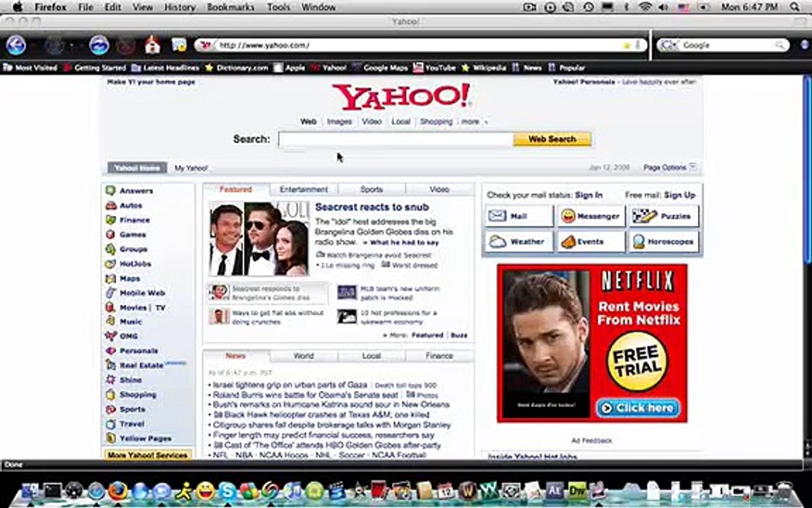Bookmark this page with the yellow star

click(x=627, y=45)
